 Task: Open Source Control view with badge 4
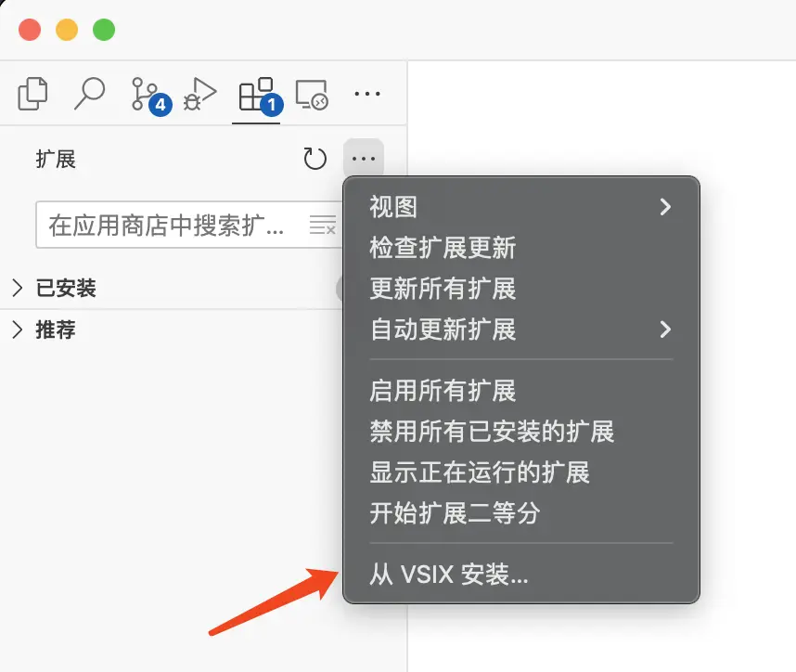147,95
